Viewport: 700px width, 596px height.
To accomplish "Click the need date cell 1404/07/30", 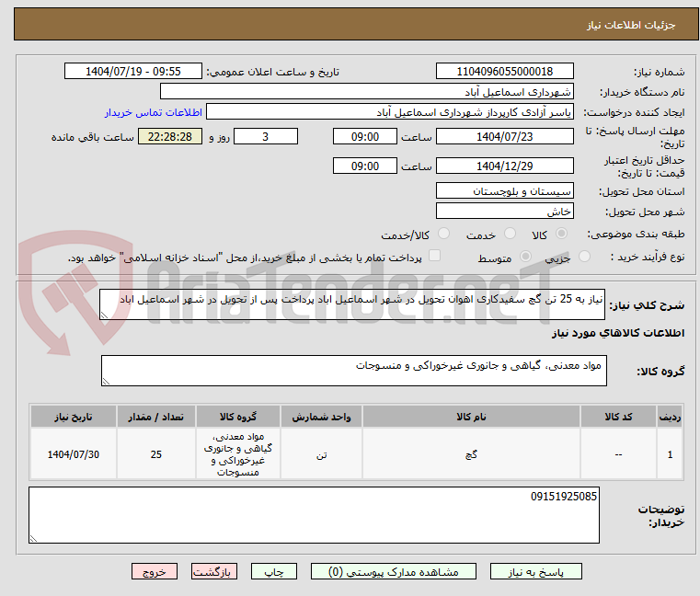I will (74, 454).
